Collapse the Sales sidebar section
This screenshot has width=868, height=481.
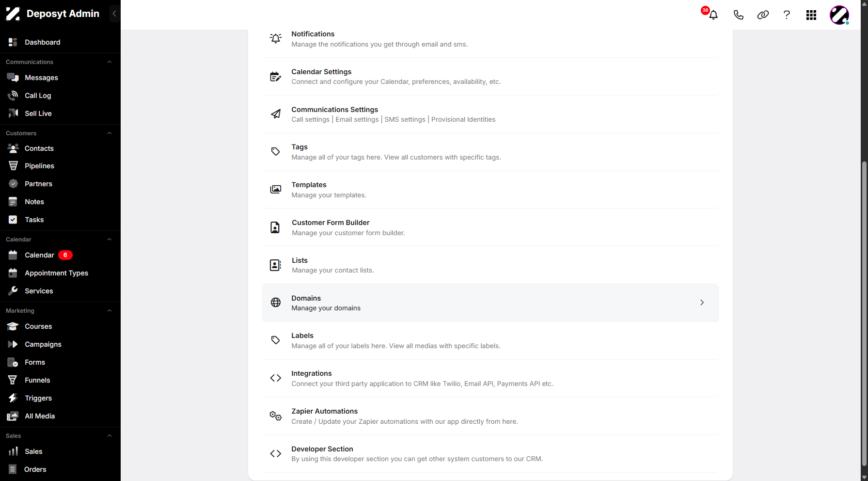click(x=110, y=436)
